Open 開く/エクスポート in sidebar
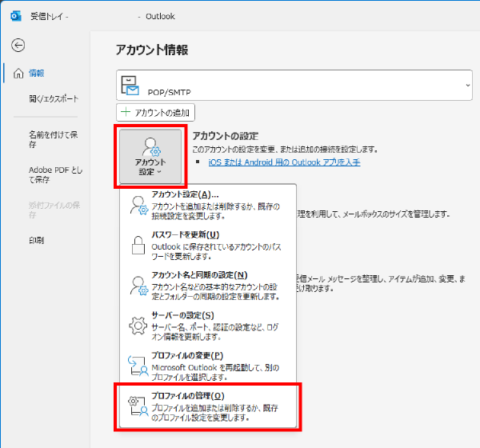 click(54, 98)
